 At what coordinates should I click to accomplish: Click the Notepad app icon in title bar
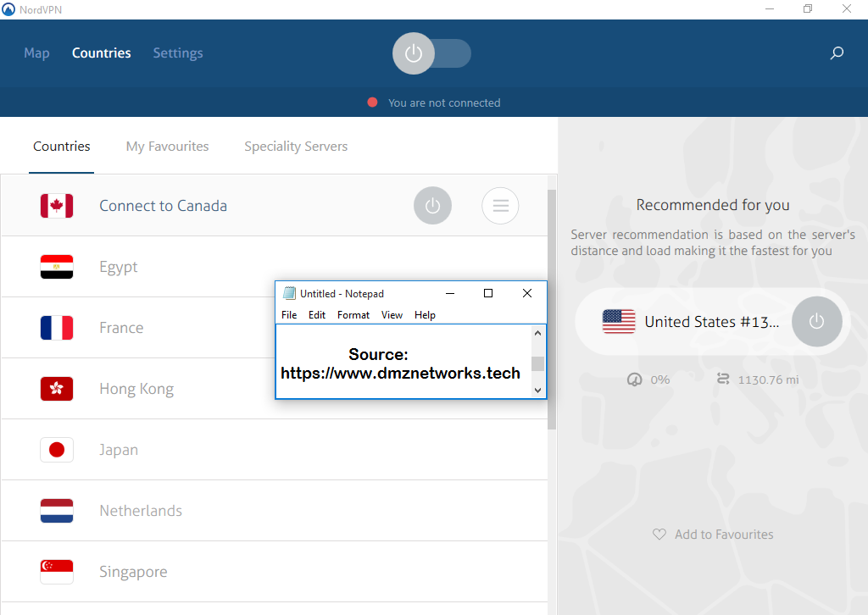pos(290,293)
